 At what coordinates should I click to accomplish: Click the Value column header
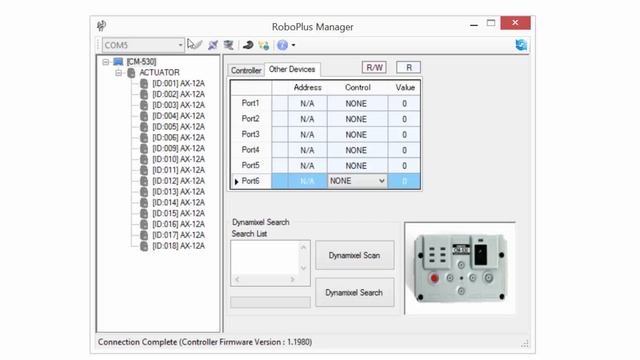[x=404, y=87]
